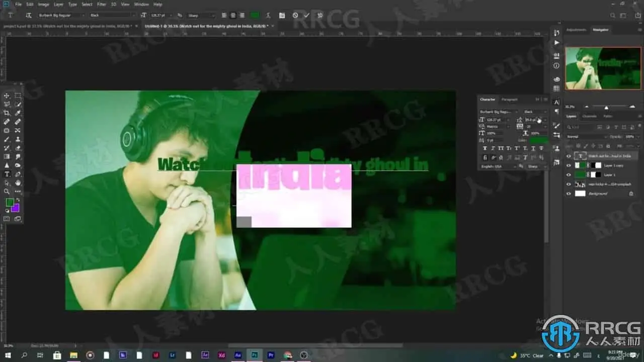Hide the Background layer

click(x=569, y=194)
